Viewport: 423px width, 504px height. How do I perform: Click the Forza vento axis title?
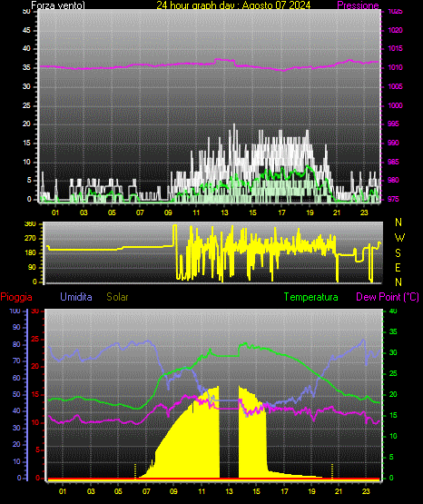(58, 5)
